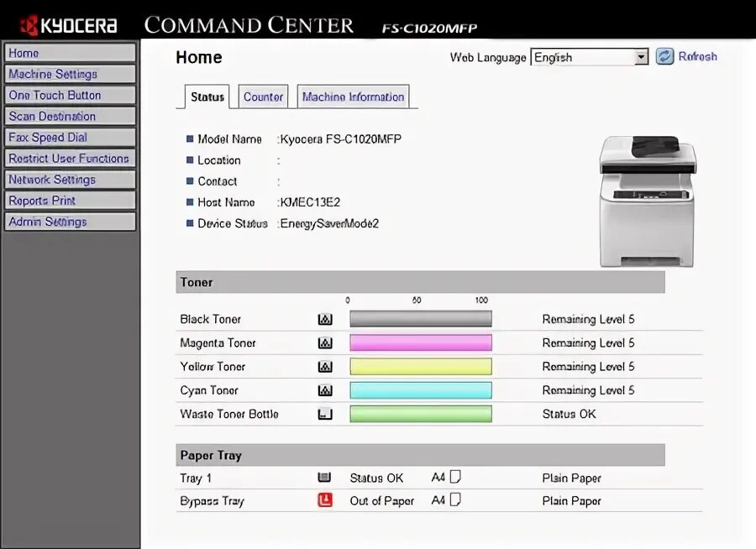Open the Web Language dropdown
756x549 pixels.
[x=589, y=57]
